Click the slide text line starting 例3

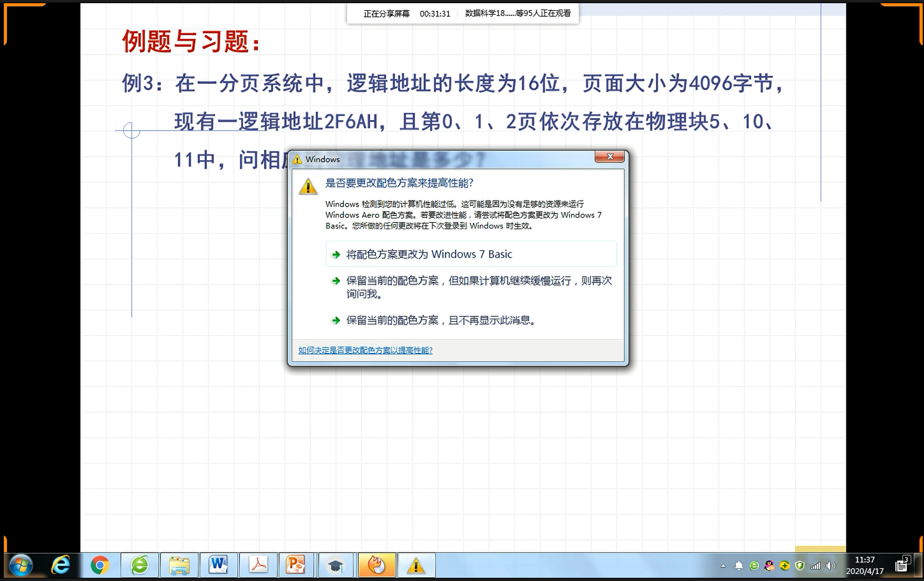tap(454, 83)
